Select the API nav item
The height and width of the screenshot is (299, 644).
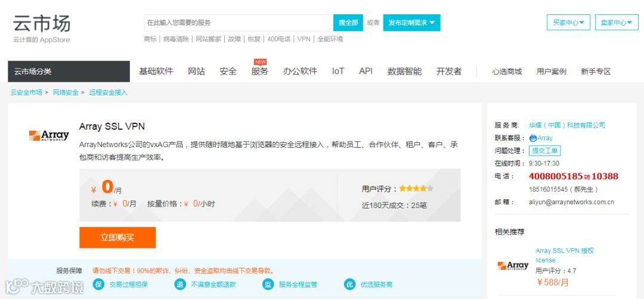coord(366,71)
